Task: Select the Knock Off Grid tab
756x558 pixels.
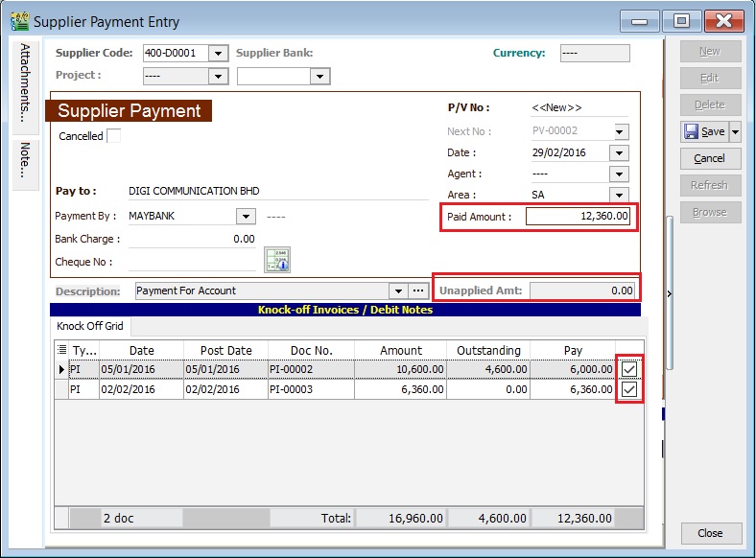Action: pos(90,326)
